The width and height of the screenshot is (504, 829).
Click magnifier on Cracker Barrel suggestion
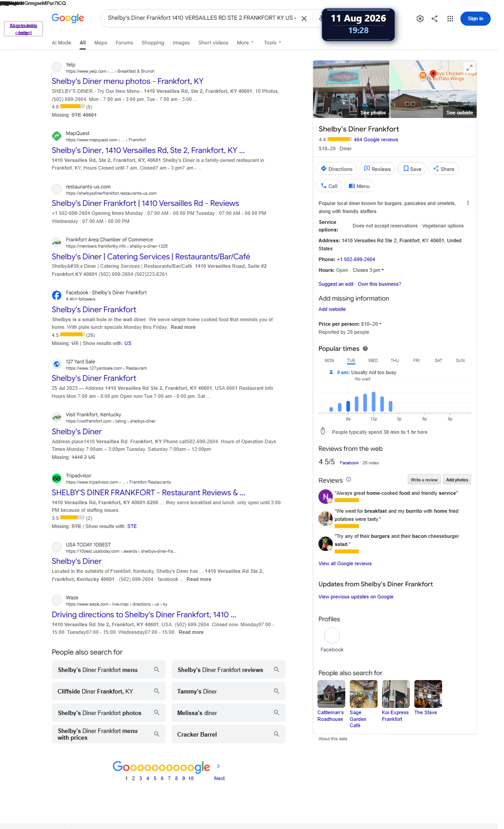click(x=276, y=734)
